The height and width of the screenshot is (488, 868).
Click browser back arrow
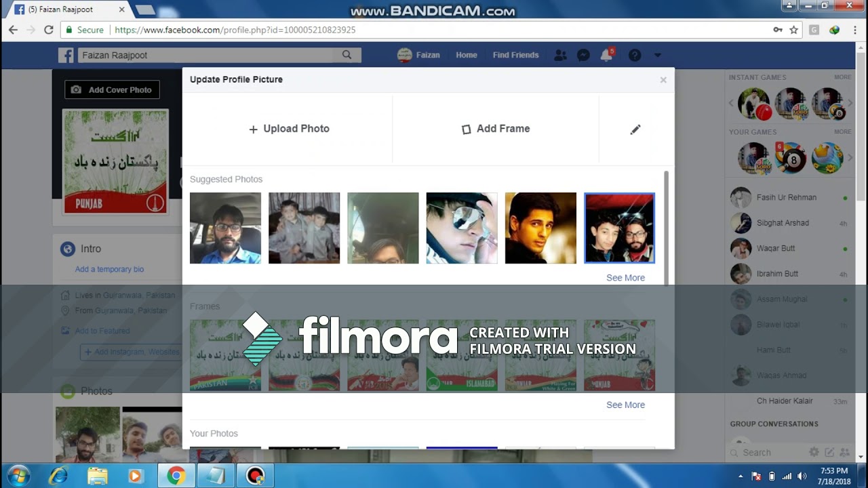13,30
